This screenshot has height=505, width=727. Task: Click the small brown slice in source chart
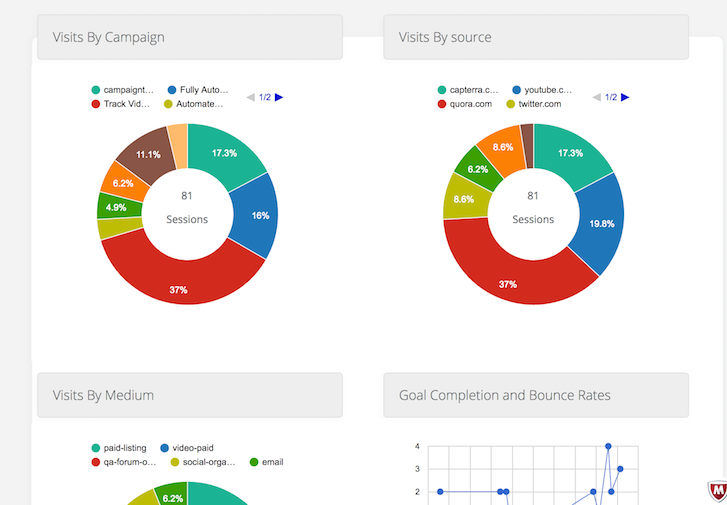[x=528, y=146]
